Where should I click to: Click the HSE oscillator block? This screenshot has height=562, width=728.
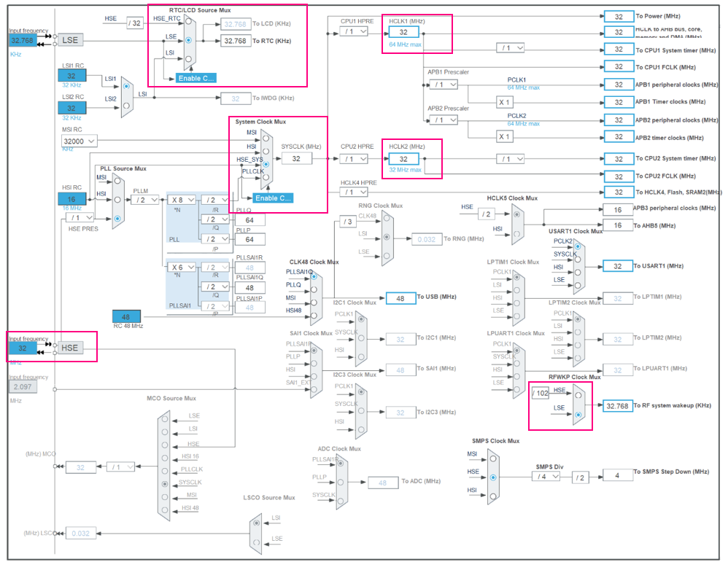pos(70,348)
